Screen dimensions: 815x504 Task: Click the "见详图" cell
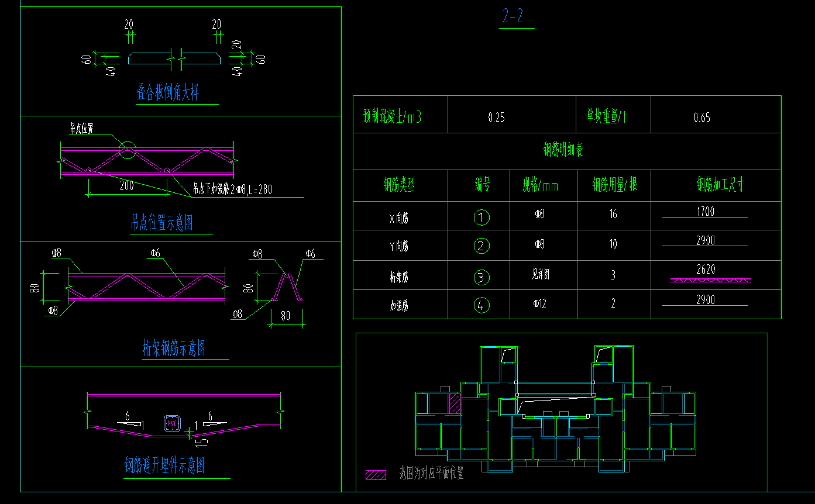[x=539, y=275]
